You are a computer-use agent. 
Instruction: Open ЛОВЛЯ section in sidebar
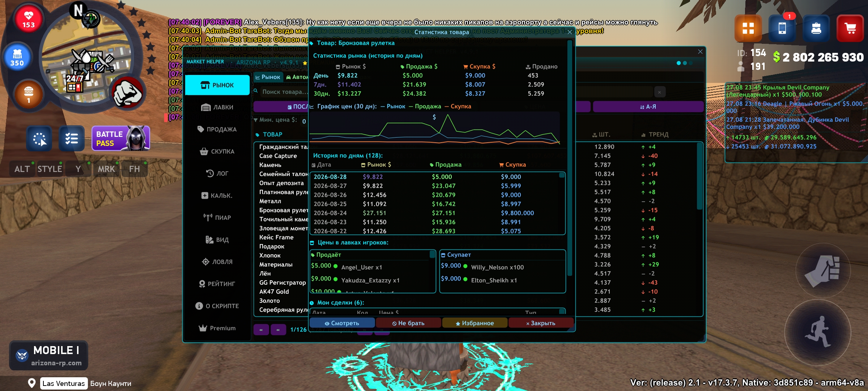coord(217,262)
